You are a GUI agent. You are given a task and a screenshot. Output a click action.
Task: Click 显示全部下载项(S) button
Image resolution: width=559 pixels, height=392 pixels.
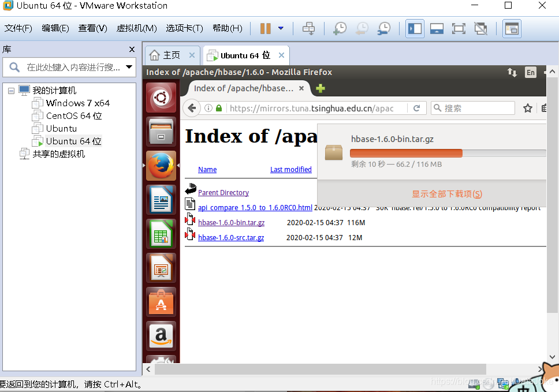pyautogui.click(x=447, y=194)
